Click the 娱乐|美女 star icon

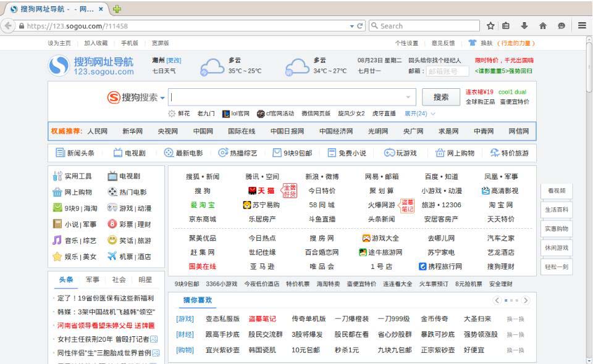[x=57, y=257]
